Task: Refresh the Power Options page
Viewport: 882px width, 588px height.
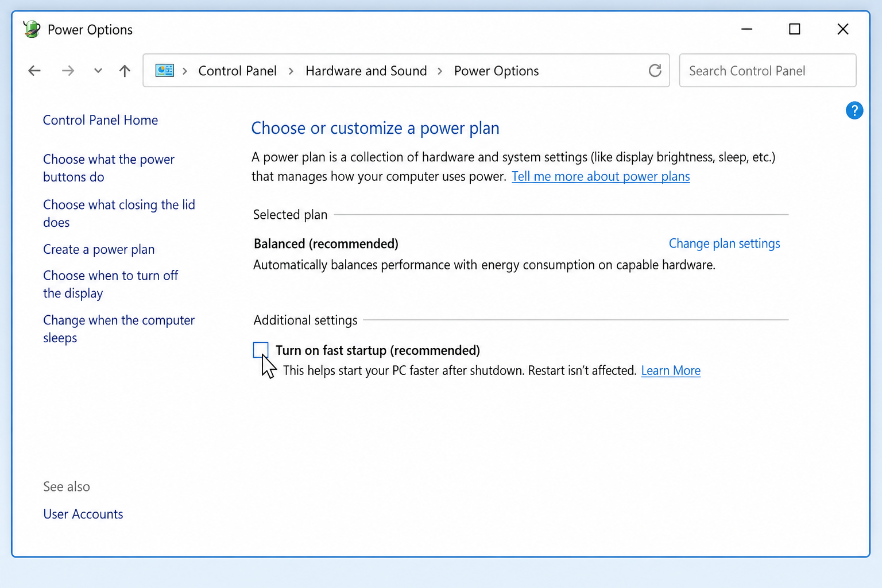Action: click(655, 71)
